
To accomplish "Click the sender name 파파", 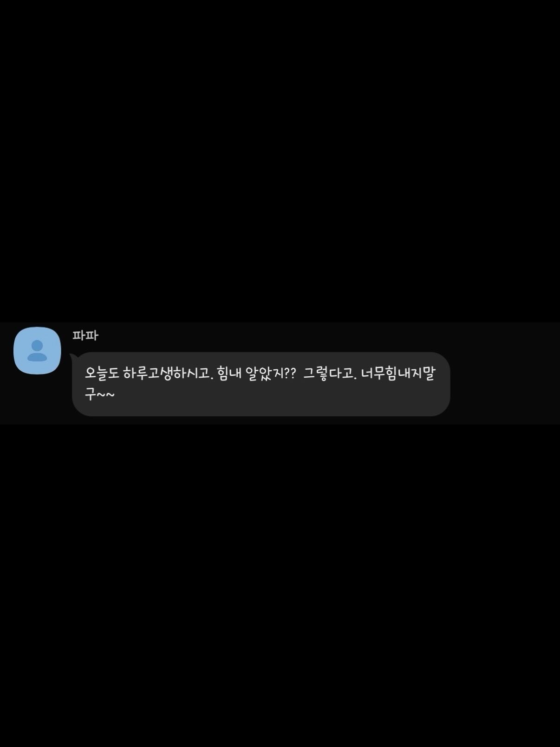I will tap(85, 335).
